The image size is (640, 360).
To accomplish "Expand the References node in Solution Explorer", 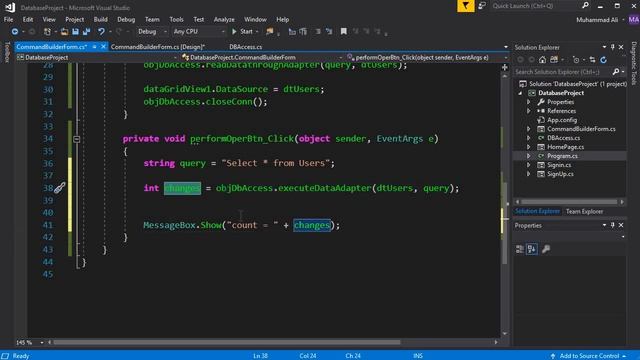I will coord(529,111).
